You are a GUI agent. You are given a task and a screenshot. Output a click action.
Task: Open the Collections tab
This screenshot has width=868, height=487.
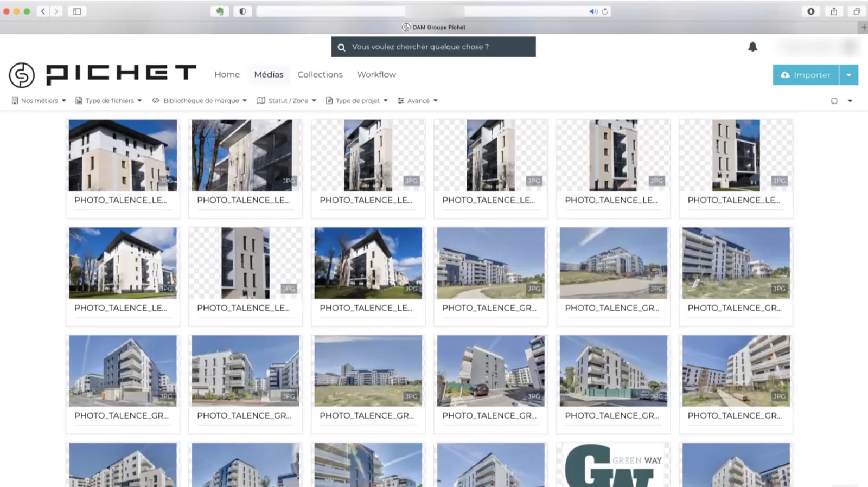click(320, 74)
